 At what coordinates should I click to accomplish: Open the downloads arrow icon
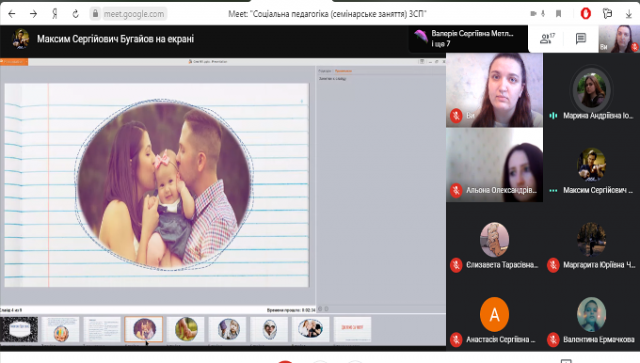629,14
